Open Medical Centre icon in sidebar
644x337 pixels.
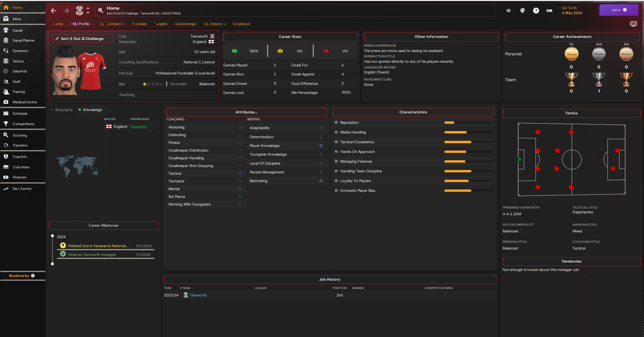[x=6, y=102]
